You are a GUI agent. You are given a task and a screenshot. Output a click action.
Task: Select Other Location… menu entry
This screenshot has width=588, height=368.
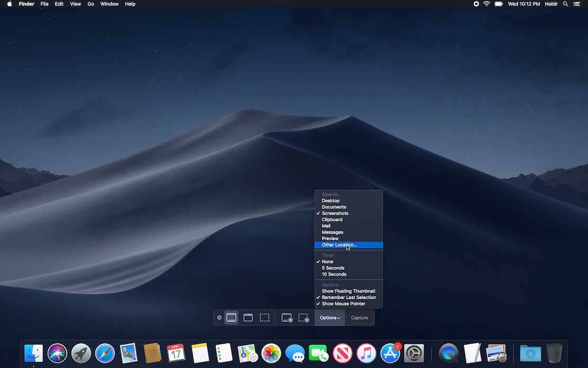[349, 245]
